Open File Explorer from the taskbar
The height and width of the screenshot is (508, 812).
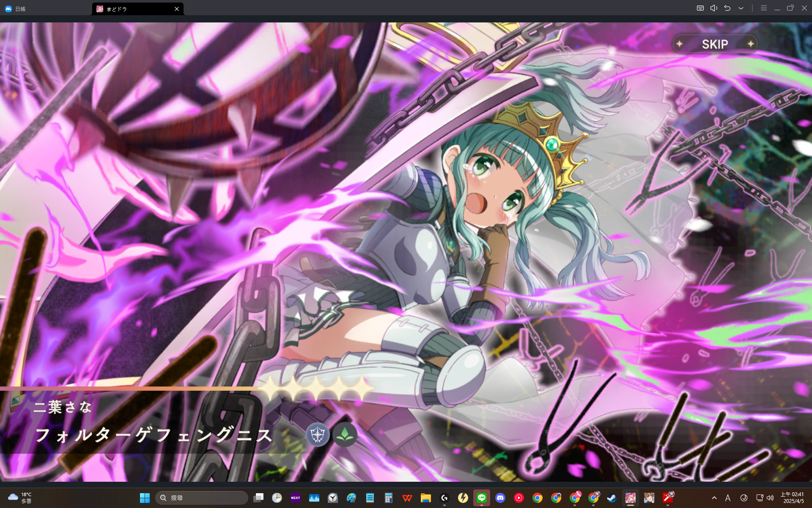coord(426,498)
